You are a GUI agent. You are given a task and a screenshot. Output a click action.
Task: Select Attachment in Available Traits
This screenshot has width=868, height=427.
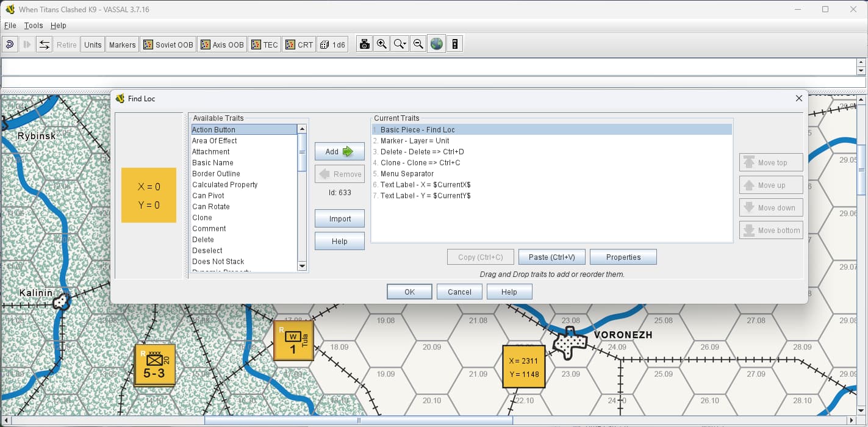click(x=244, y=152)
